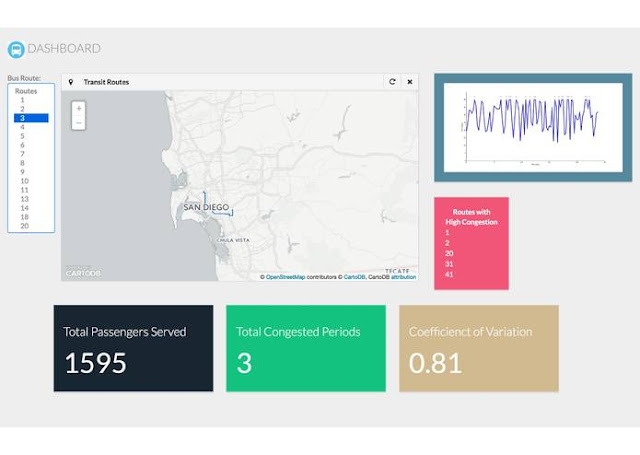The image size is (640, 455).
Task: Click the Routes header in the list box
Action: click(26, 91)
